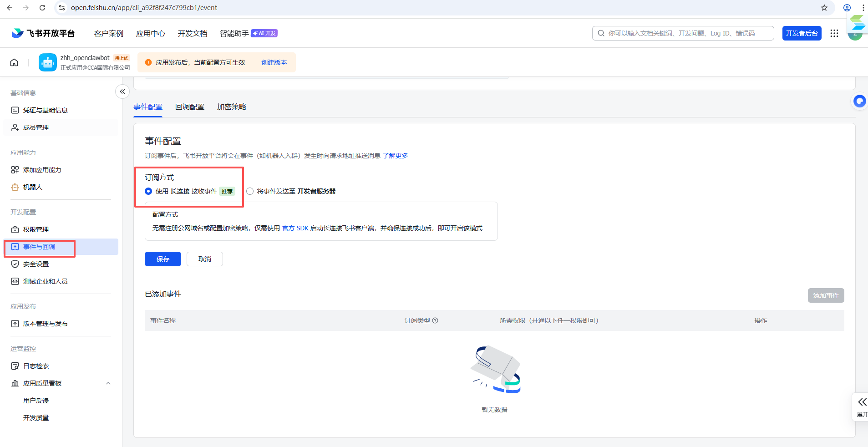
Task: Open 开发文档 in top navigation
Action: pos(193,33)
